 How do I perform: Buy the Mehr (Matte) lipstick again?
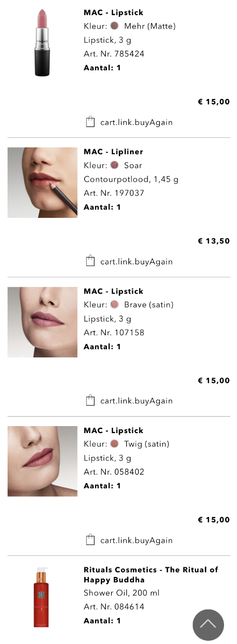pyautogui.click(x=129, y=122)
